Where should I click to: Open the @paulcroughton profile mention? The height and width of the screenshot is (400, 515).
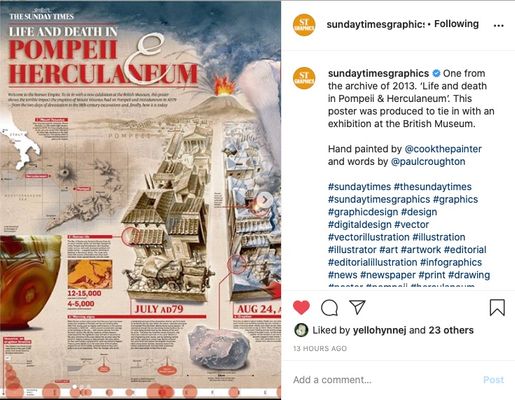coord(428,161)
